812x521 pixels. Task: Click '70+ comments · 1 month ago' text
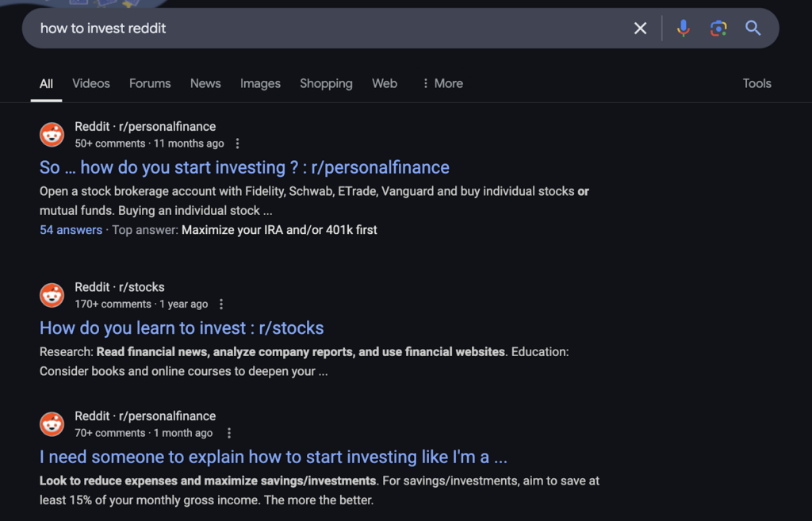[144, 433]
